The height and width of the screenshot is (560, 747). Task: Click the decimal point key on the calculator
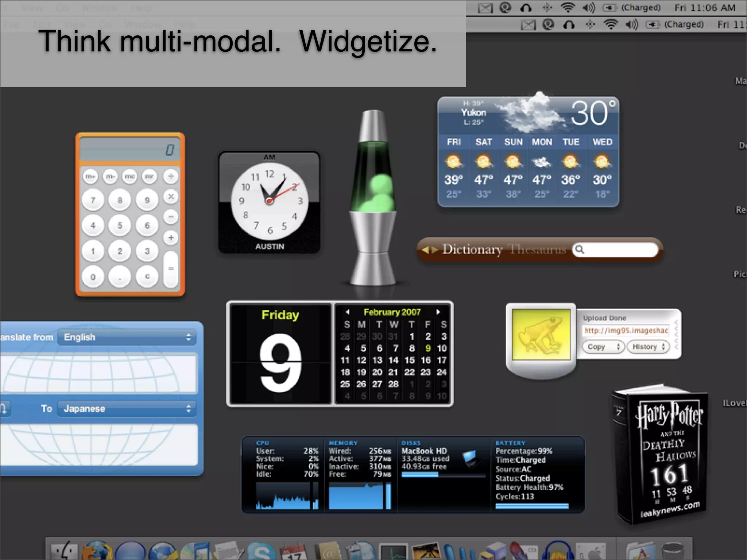pos(120,276)
